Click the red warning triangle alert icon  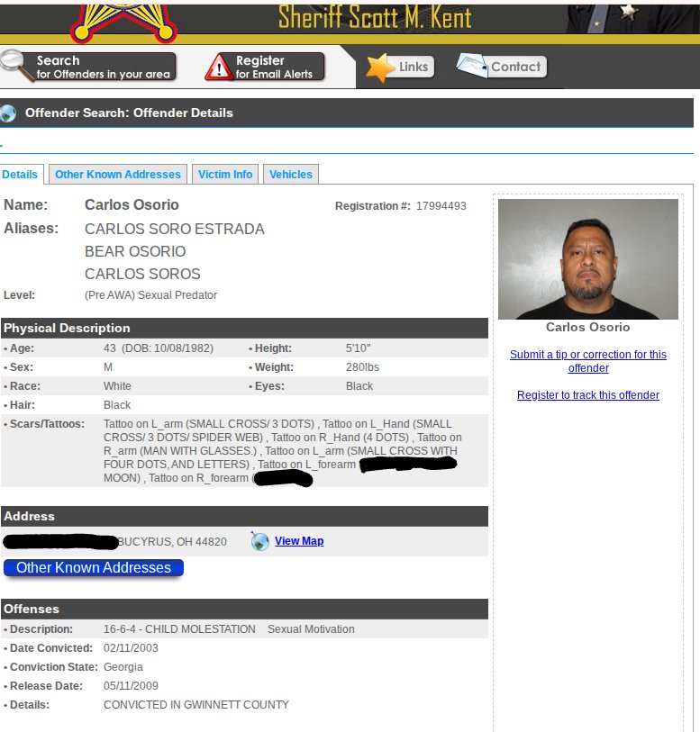point(219,68)
